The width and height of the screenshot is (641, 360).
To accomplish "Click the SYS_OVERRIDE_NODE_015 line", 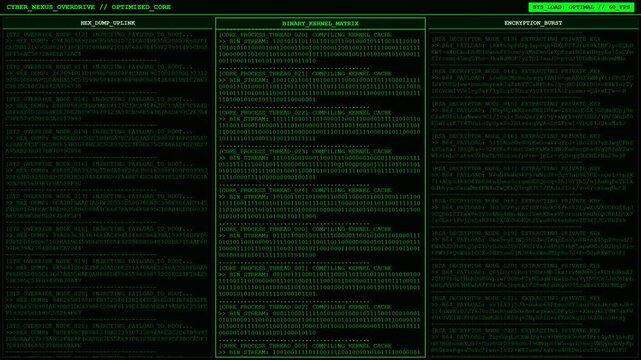I will coord(99,132).
